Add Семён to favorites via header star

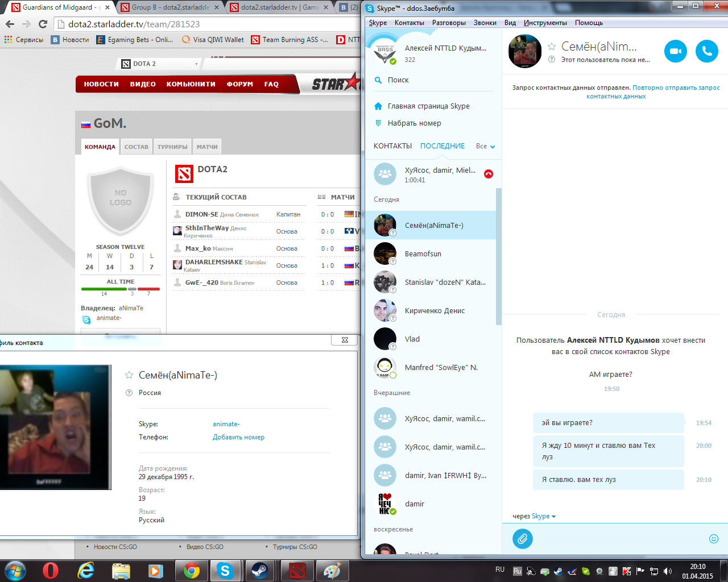[x=551, y=47]
